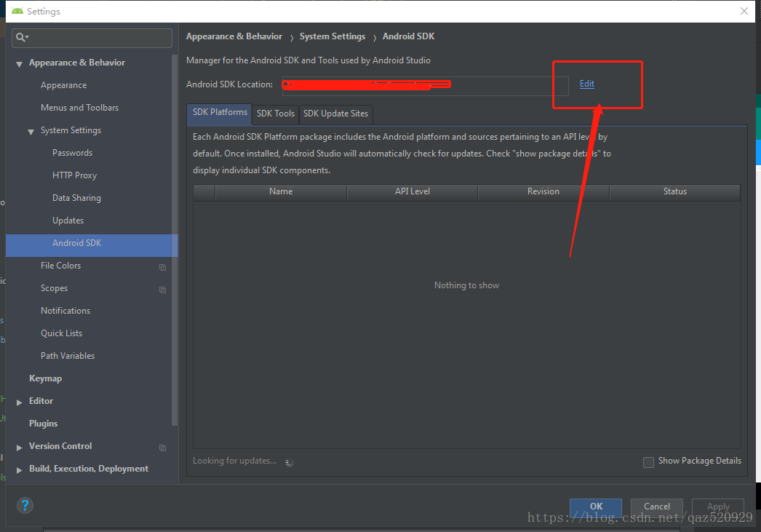This screenshot has height=532, width=761.
Task: Close the Settings dialog
Action: [744, 11]
